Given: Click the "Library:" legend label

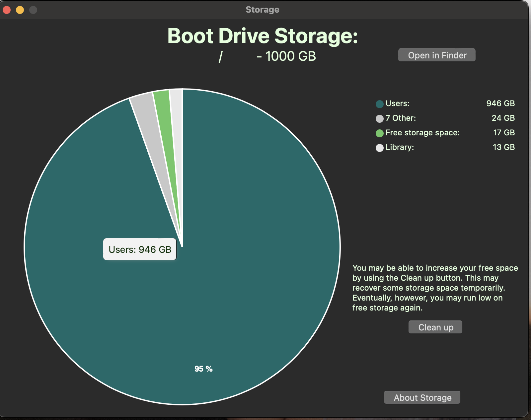Looking at the screenshot, I should pos(400,147).
